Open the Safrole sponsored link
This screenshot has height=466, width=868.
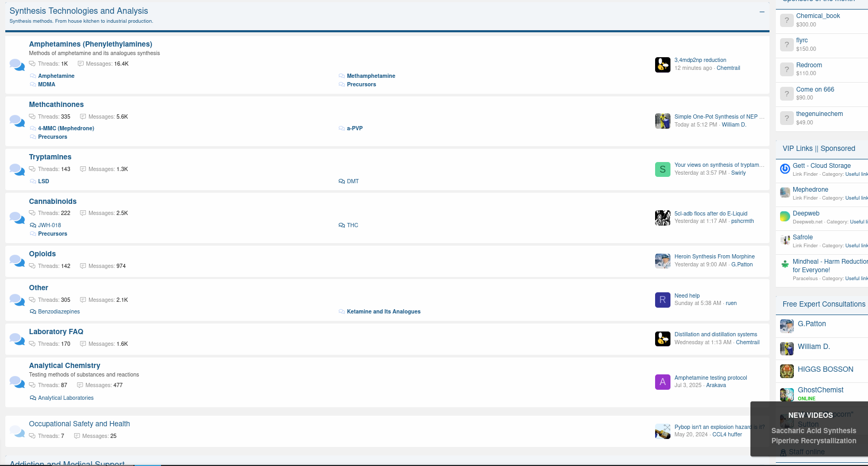(802, 237)
